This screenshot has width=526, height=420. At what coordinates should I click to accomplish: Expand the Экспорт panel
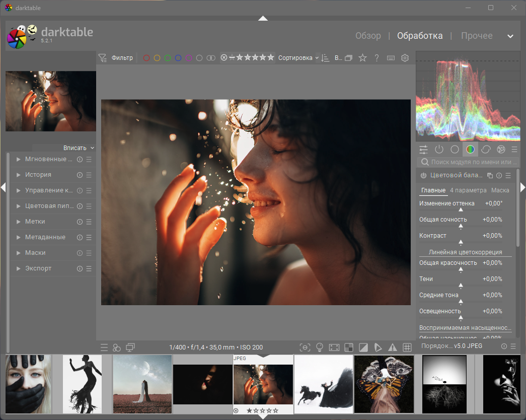coord(38,268)
